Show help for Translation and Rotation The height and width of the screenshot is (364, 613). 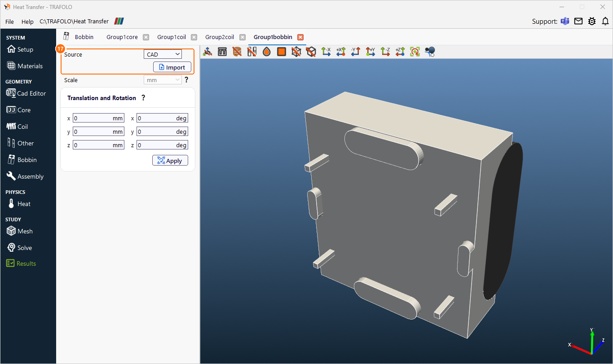click(143, 98)
